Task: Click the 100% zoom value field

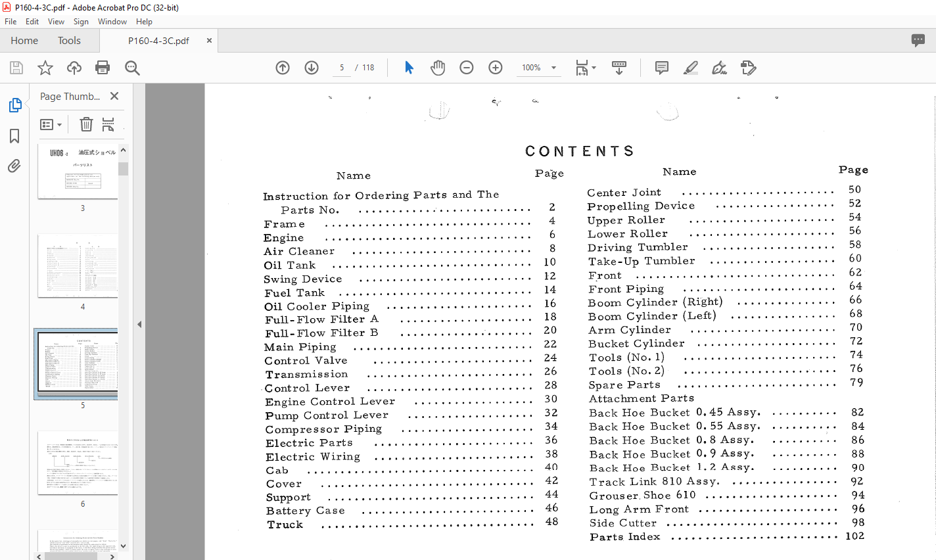Action: (531, 68)
